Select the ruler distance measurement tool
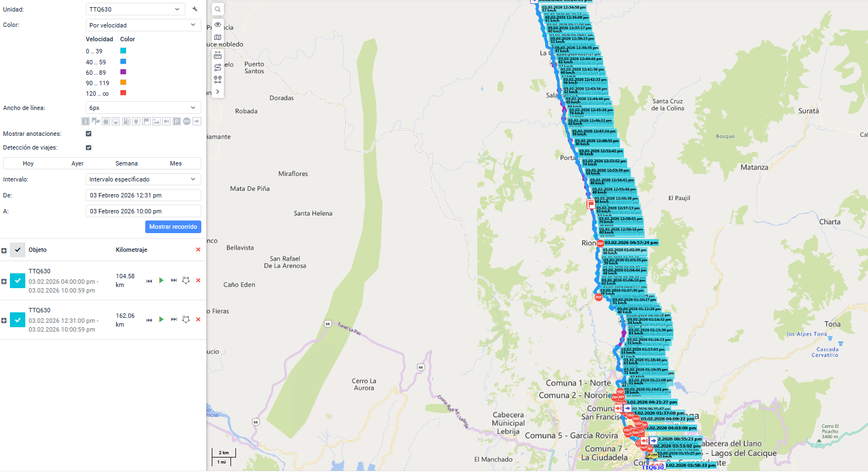 (218, 55)
